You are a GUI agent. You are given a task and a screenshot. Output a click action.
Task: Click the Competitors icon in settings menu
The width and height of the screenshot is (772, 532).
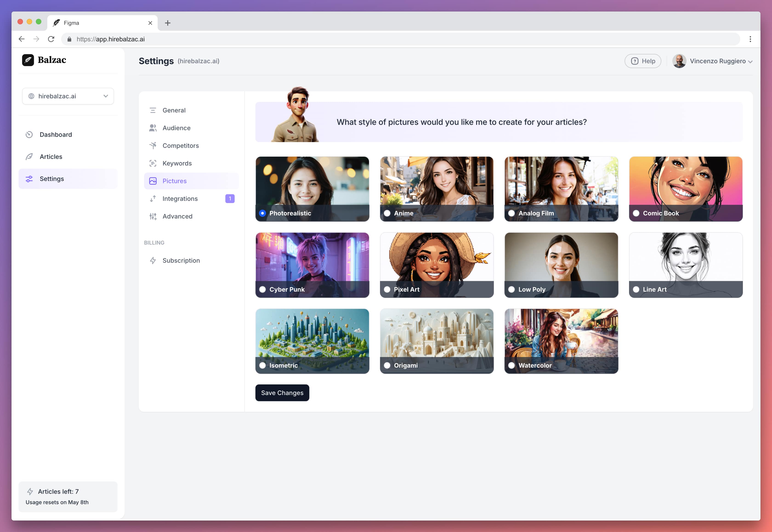(153, 146)
